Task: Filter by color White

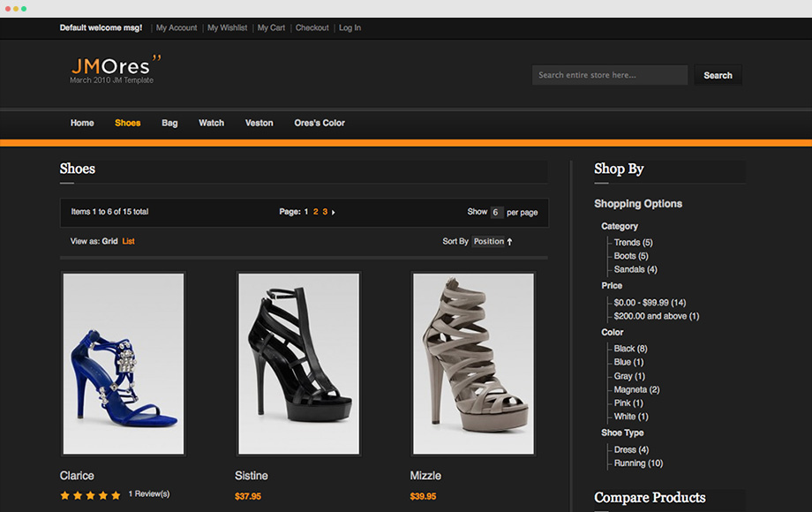Action: 631,417
